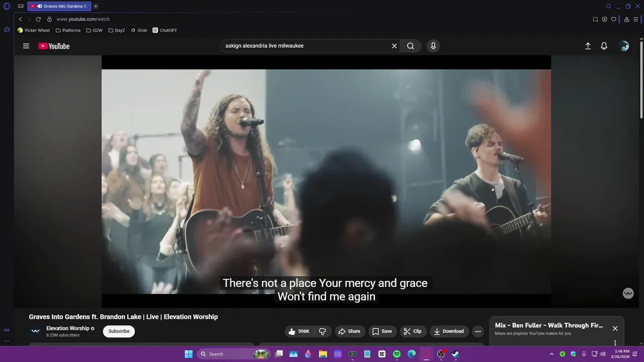This screenshot has height=362, width=644.
Task: Toggle playback by clicking the video
Action: [326, 181]
